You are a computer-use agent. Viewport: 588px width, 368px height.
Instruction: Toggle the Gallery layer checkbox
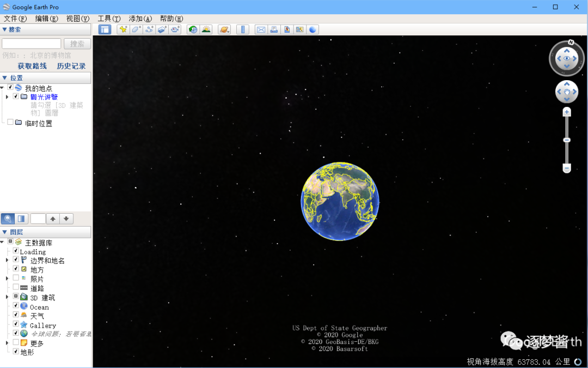point(16,324)
